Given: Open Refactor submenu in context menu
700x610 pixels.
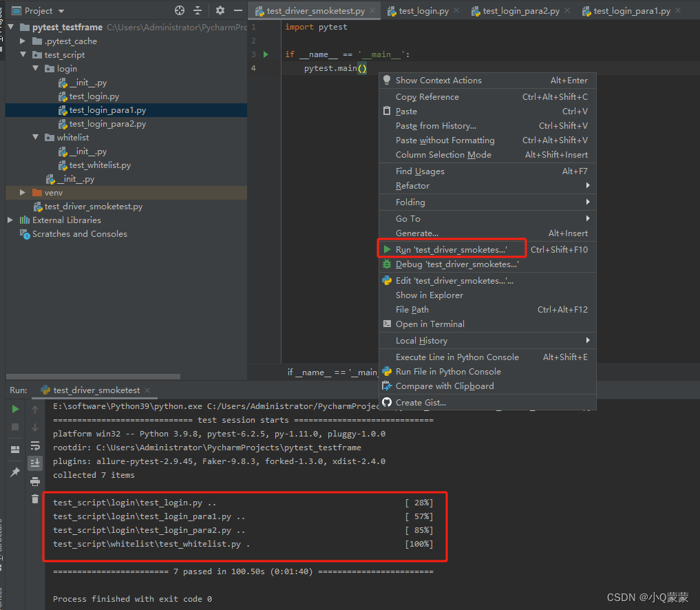Looking at the screenshot, I should click(x=487, y=186).
